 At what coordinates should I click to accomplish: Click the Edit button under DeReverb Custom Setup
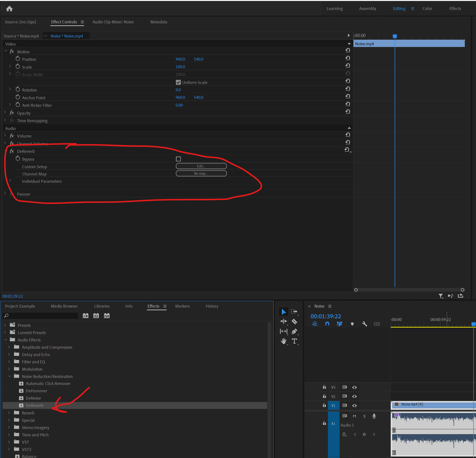pos(200,166)
